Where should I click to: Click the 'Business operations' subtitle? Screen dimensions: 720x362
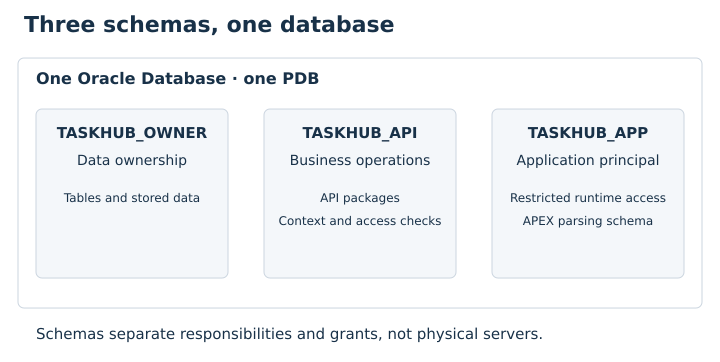pos(360,160)
